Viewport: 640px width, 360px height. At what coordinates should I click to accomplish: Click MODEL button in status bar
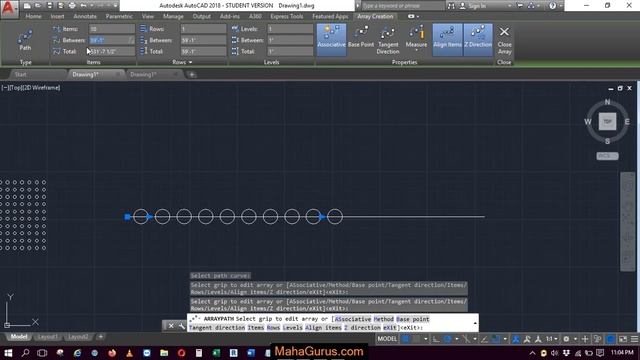coord(387,339)
